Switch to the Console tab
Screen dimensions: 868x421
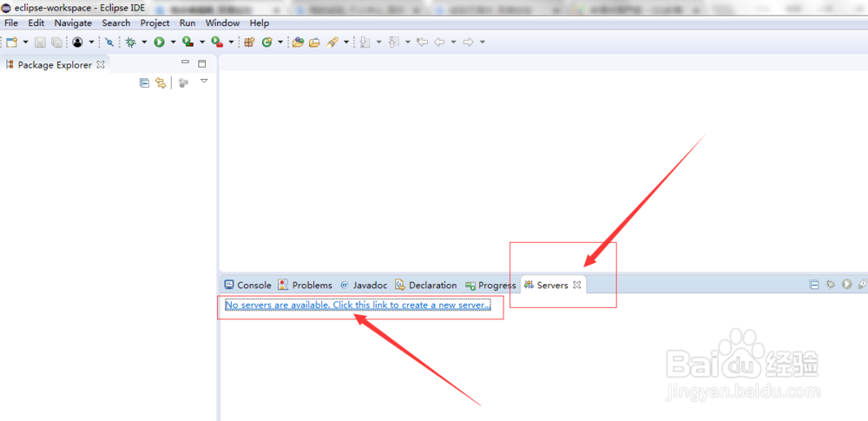tap(247, 286)
